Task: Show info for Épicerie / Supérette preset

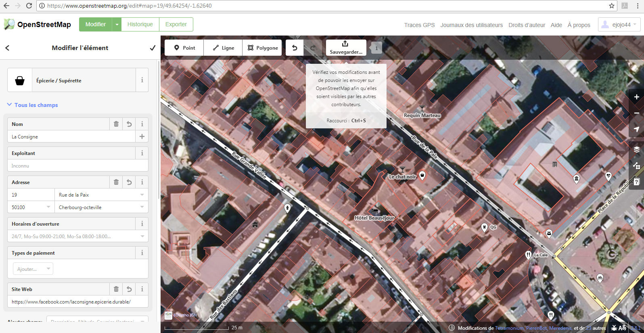Action: point(142,80)
